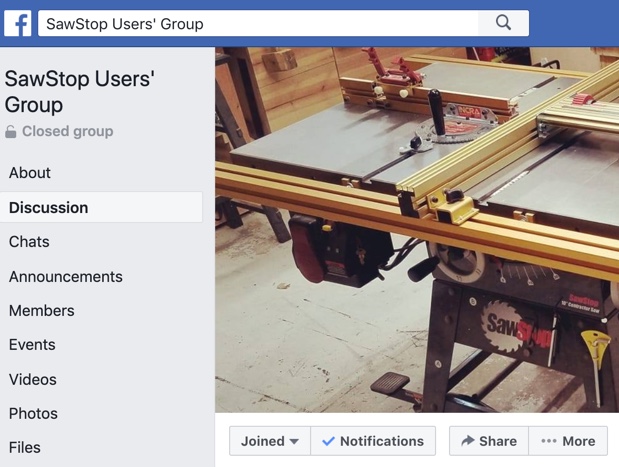The height and width of the screenshot is (467, 619).
Task: Click the Facebook logo icon
Action: 18,24
